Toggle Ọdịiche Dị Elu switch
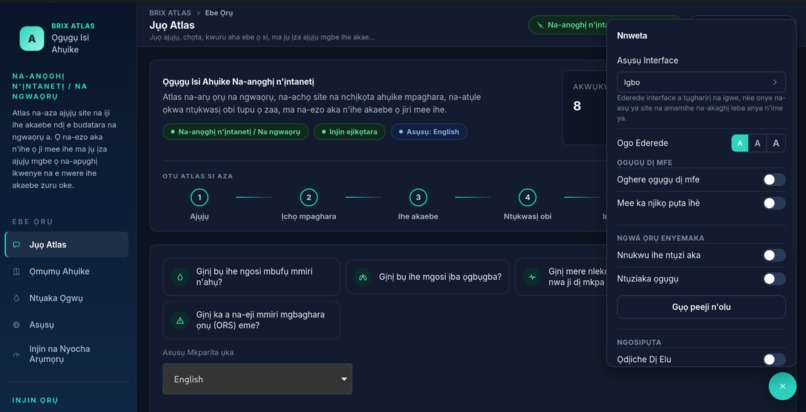 click(774, 359)
